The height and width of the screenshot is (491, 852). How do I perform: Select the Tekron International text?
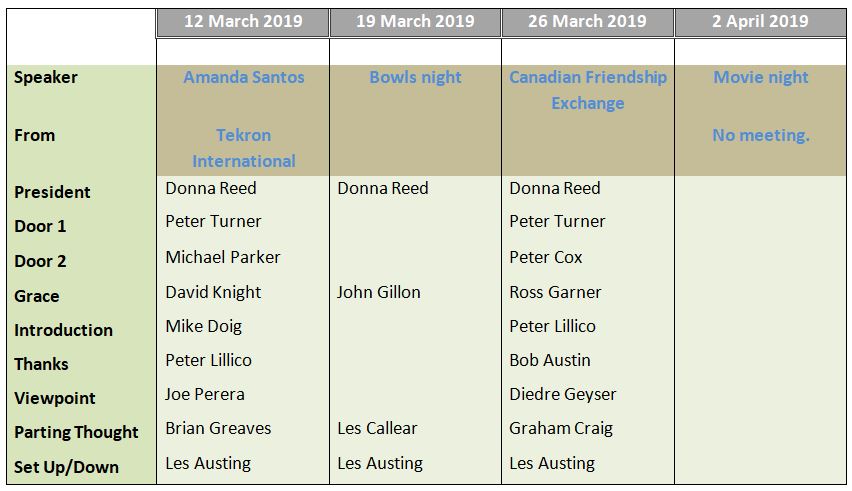pos(243,148)
